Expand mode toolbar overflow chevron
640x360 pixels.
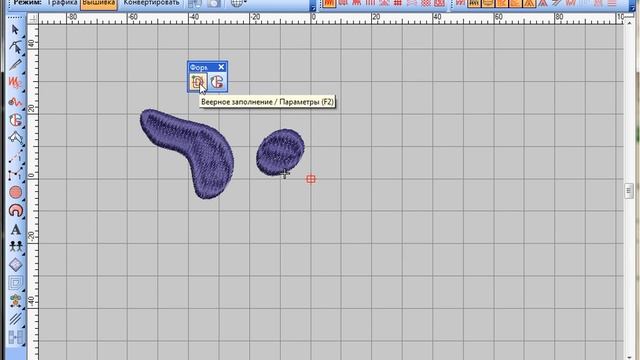click(313, 7)
